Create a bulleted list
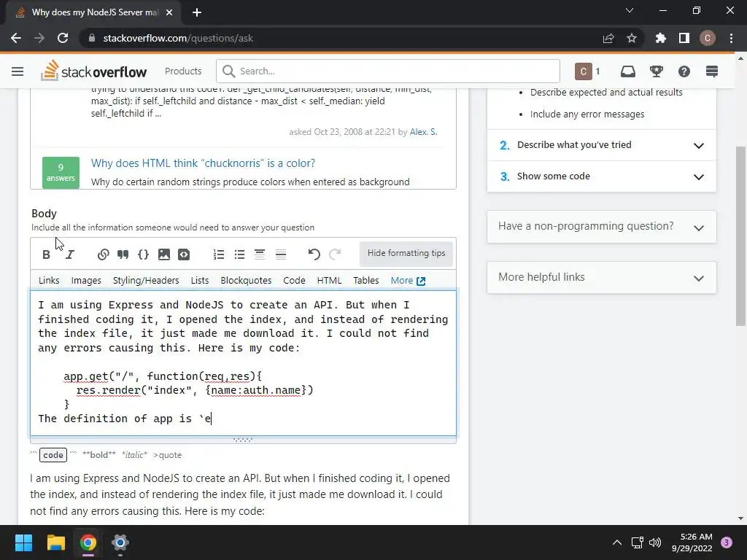747x560 pixels. [239, 254]
